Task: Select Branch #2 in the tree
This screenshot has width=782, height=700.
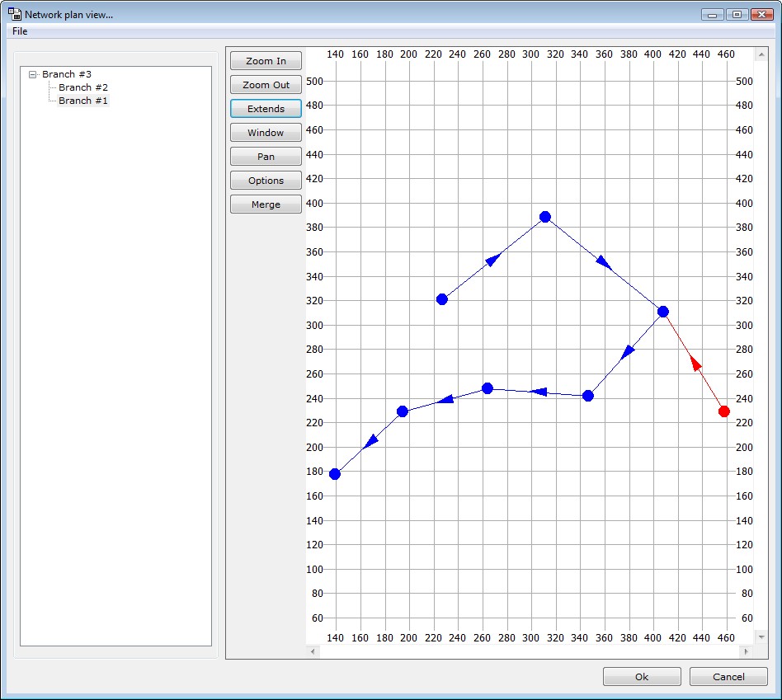Action: (82, 87)
